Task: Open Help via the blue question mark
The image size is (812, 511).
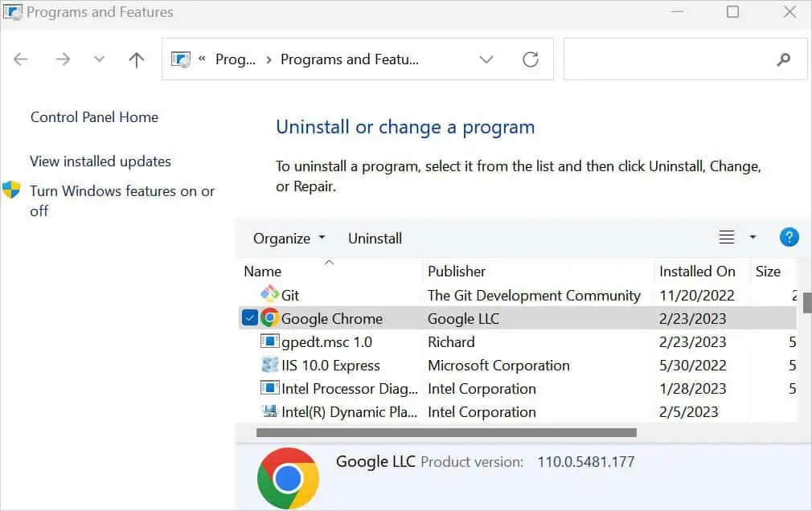Action: [x=789, y=237]
